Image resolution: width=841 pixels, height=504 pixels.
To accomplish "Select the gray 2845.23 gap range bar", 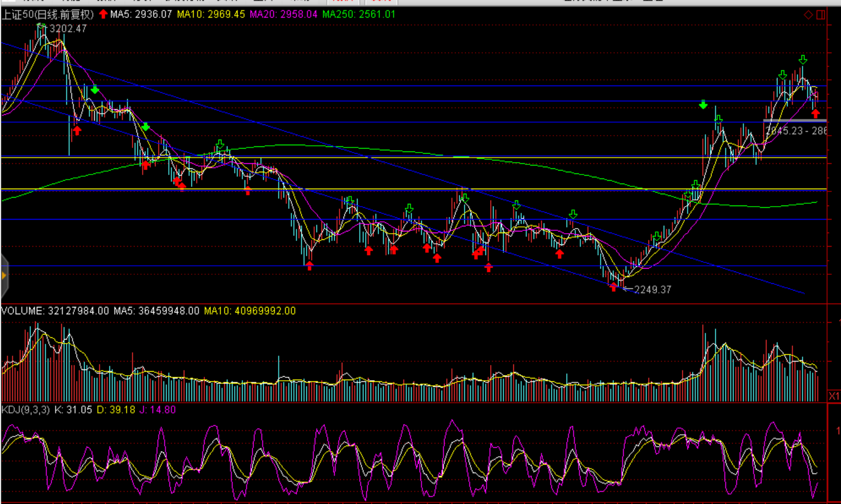I will click(x=794, y=121).
